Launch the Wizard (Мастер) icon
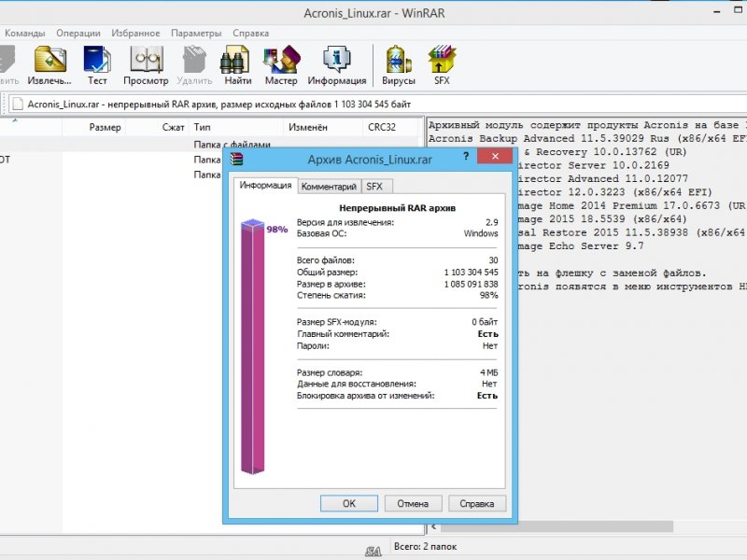Screen dimensions: 747x560 pyautogui.click(x=281, y=65)
